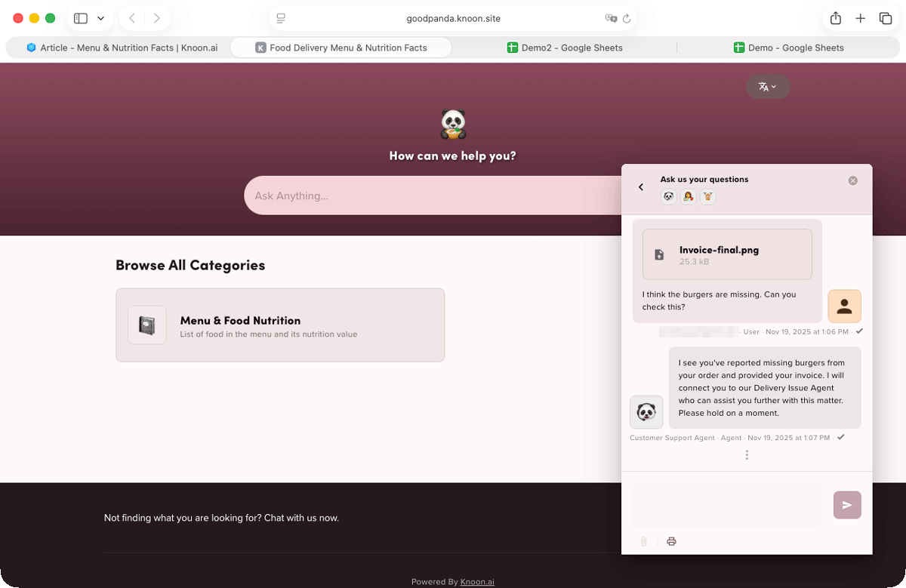Click the user avatar beside the message
The image size is (906, 588).
(x=844, y=306)
